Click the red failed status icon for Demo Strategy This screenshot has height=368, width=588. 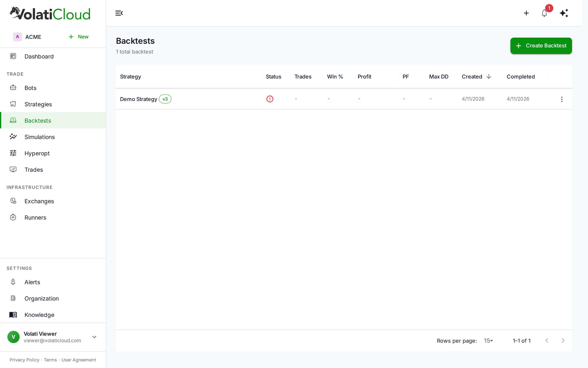(x=270, y=99)
